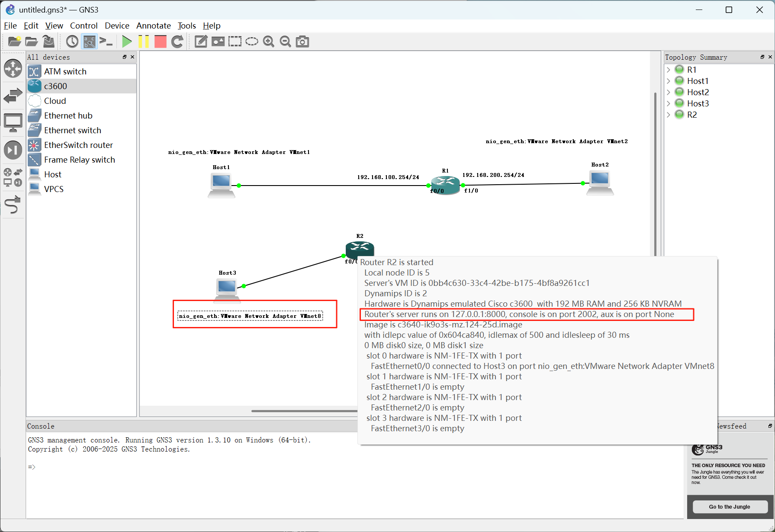Select the Add a link cable tool
The height and width of the screenshot is (532, 775).
point(13,205)
